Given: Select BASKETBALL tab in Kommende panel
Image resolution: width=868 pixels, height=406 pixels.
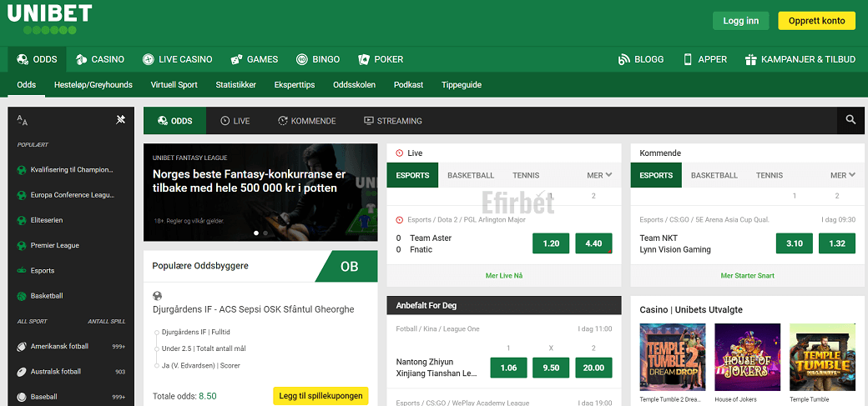Looking at the screenshot, I should point(714,175).
